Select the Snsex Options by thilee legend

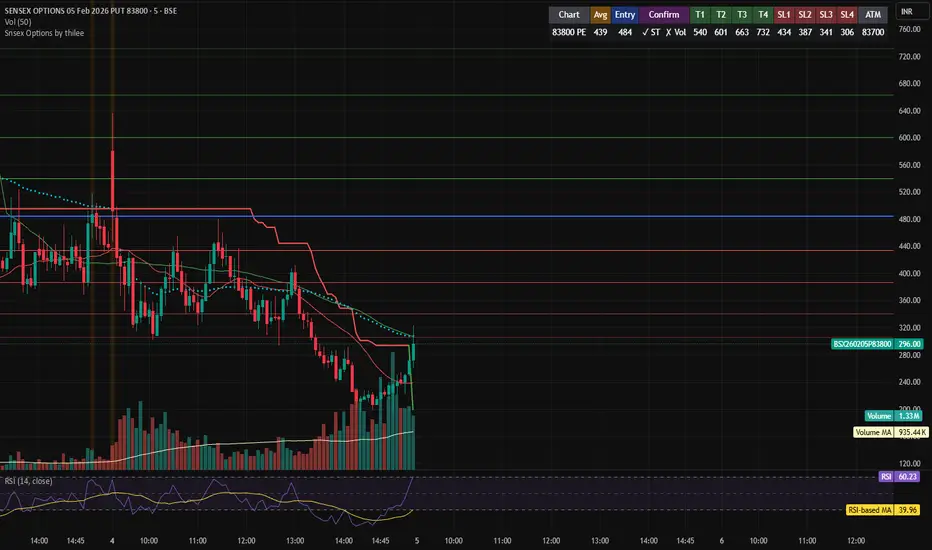click(44, 33)
